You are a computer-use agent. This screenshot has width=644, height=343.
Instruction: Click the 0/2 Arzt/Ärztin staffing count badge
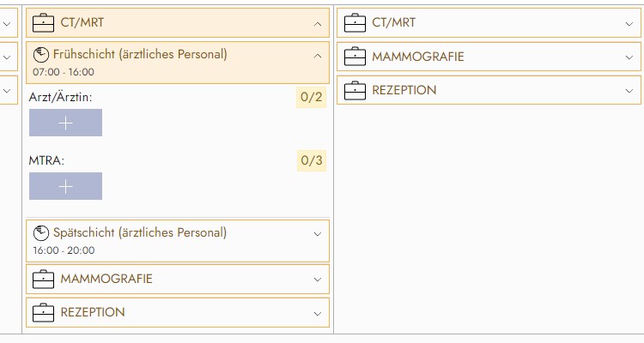tap(312, 97)
